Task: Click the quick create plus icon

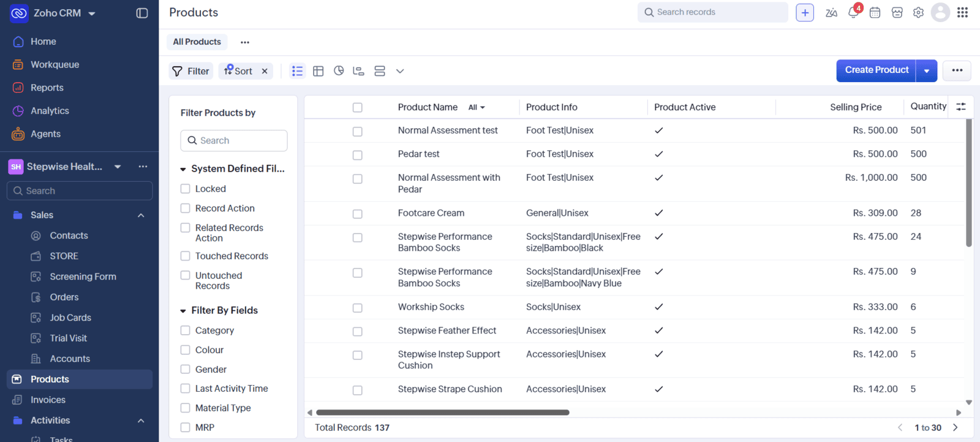Action: pos(805,12)
